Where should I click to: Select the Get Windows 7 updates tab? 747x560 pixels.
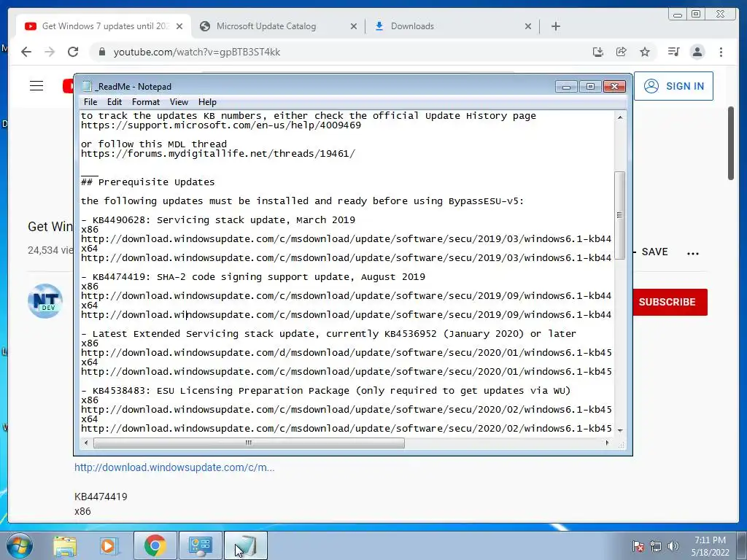coord(104,26)
